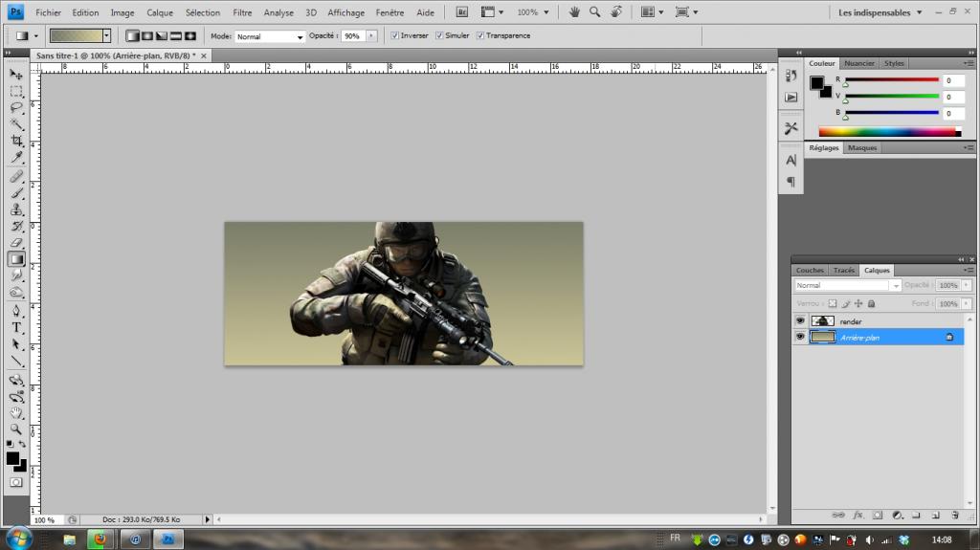
Task: Click the foreground color swatch in toolbox
Action: [x=11, y=458]
